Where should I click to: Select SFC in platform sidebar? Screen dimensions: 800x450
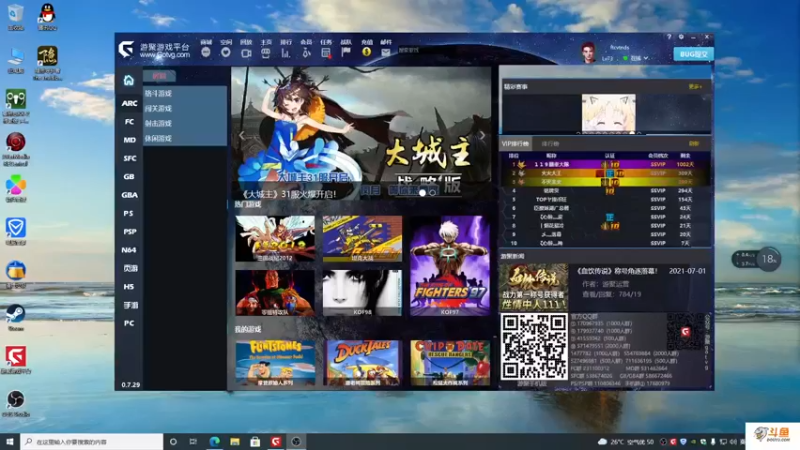130,158
